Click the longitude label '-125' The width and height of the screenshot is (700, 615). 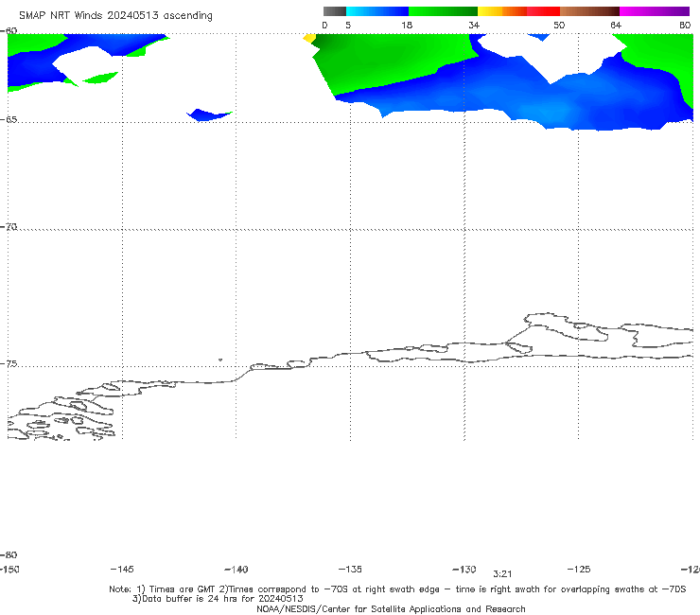[x=579, y=570]
